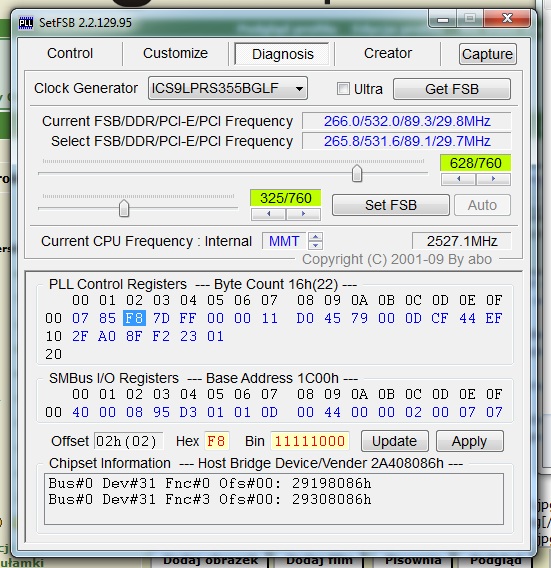This screenshot has height=568, width=551.
Task: Click right arrow under 325/760 value
Action: [x=303, y=214]
